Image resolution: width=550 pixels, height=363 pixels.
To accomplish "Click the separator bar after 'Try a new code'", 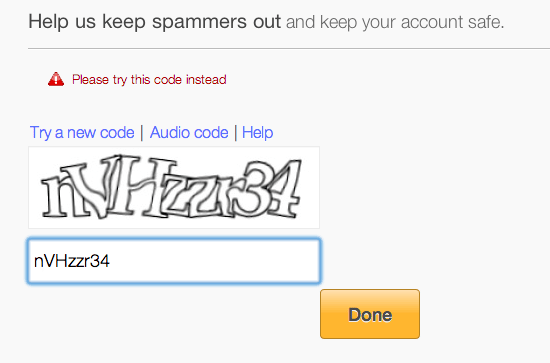I will pos(142,133).
